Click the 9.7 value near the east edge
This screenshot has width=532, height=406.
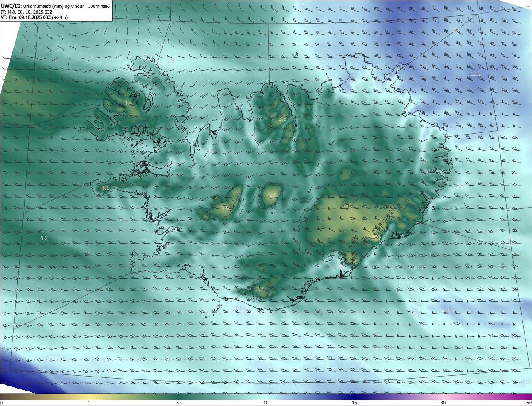coord(512,239)
